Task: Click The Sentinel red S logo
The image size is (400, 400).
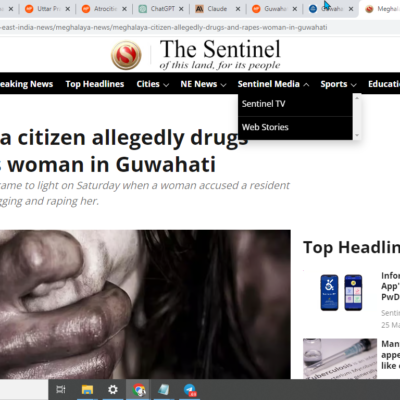Action: tap(126, 55)
